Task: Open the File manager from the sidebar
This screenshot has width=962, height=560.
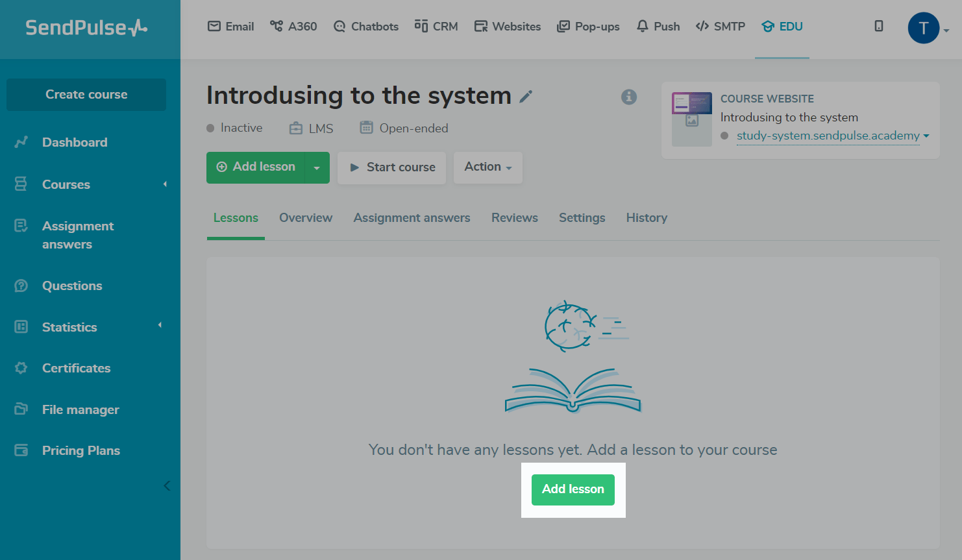Action: [x=80, y=409]
